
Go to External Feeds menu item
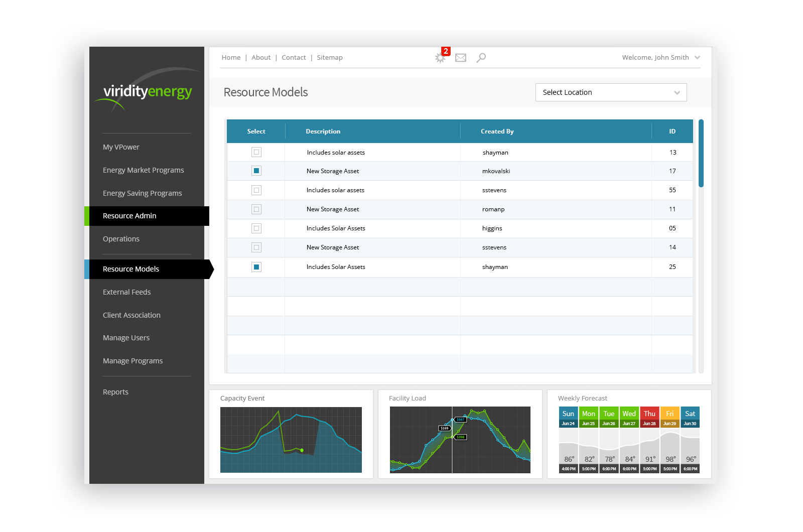point(126,292)
